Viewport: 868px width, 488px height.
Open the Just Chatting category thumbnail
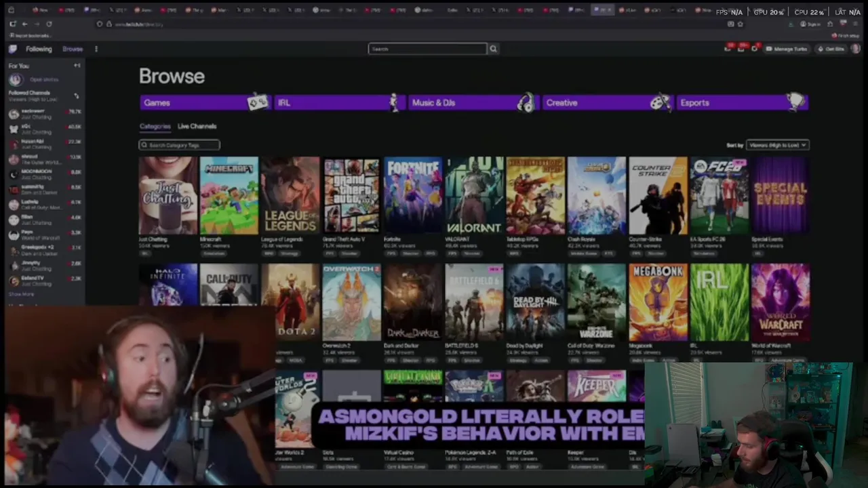tap(168, 196)
